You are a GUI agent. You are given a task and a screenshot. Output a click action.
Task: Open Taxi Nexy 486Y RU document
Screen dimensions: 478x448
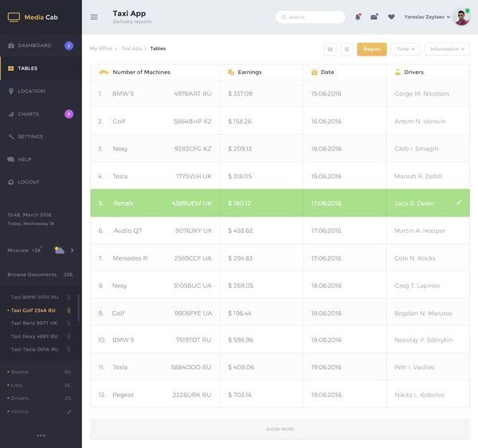coord(34,336)
